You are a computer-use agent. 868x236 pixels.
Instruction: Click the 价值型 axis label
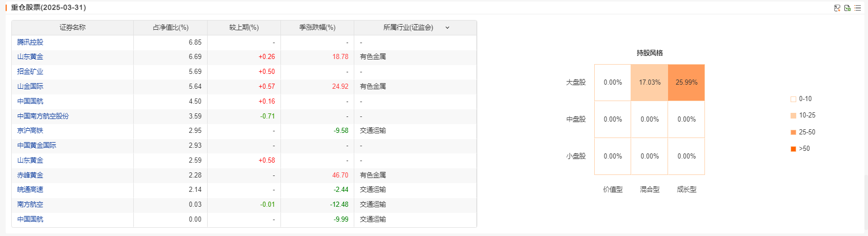point(613,190)
